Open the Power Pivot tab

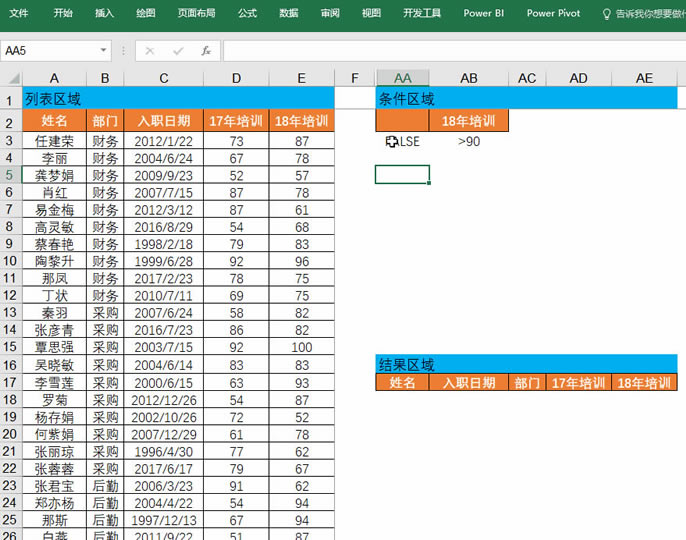(553, 13)
